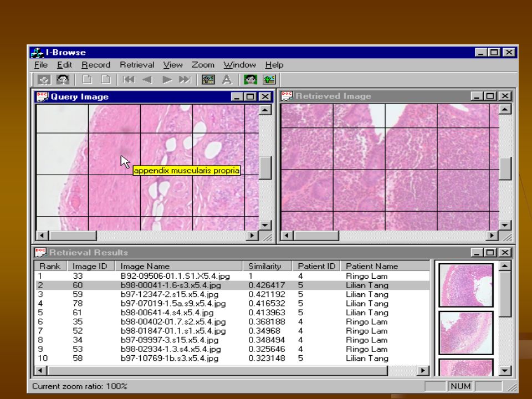Click the similarity value 0.426417

(267, 285)
